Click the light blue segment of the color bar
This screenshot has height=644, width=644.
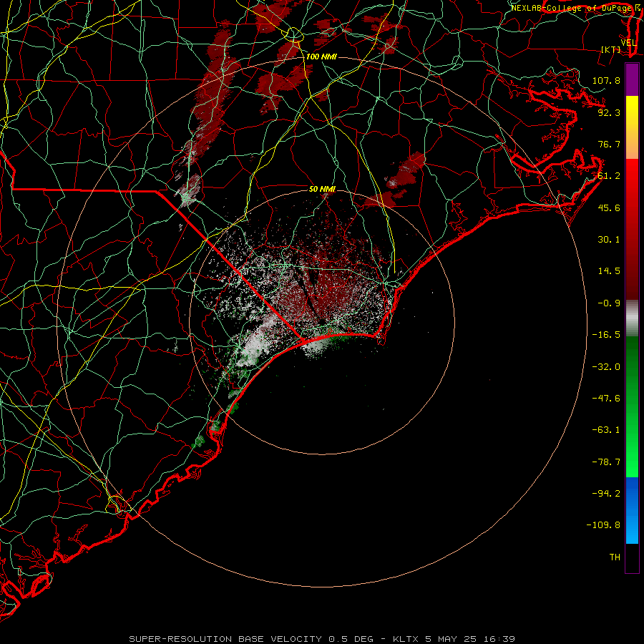(632, 510)
